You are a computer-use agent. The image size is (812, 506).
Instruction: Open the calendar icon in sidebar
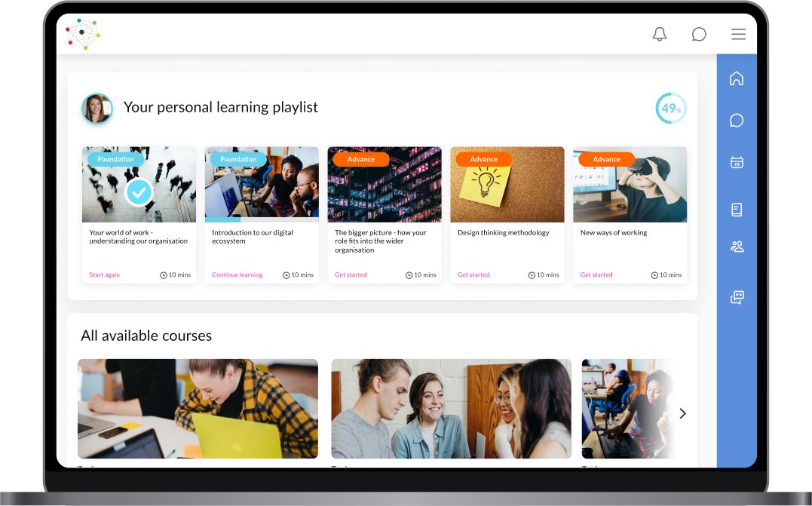coord(737,162)
